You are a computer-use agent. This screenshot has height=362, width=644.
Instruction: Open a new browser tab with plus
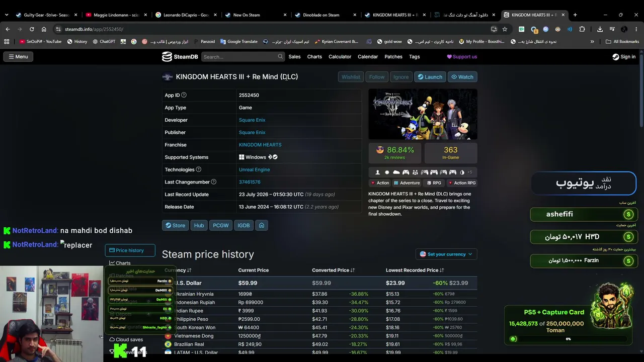coord(575,15)
